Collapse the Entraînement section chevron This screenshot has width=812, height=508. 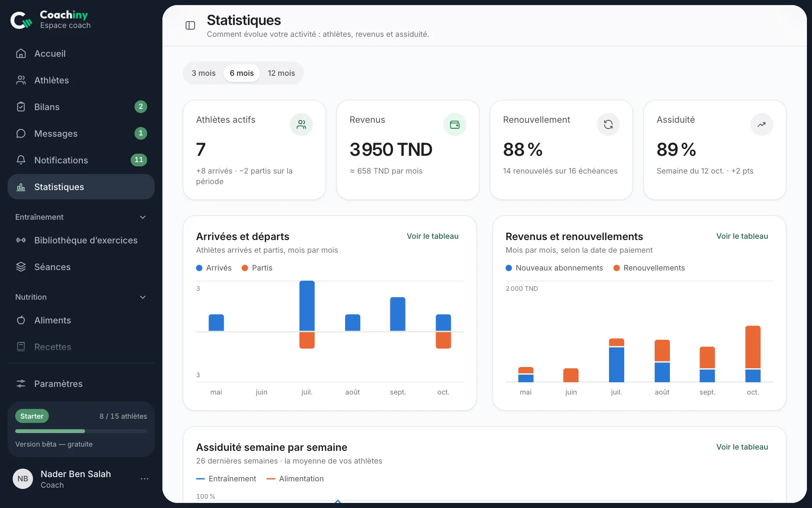[143, 217]
